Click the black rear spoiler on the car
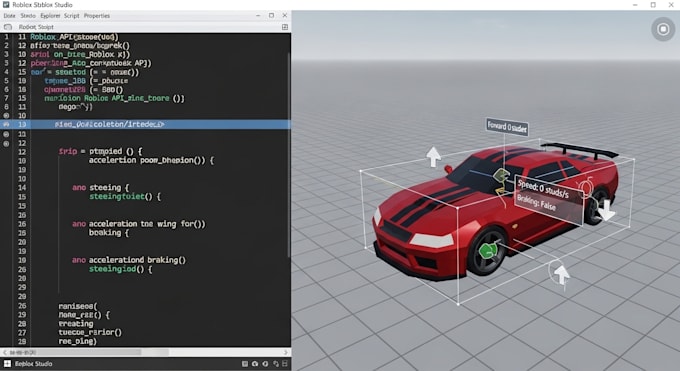The width and height of the screenshot is (680, 371). (580, 149)
